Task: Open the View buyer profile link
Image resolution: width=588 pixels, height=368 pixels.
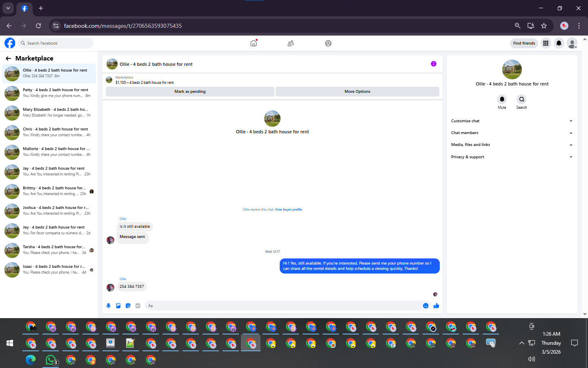Action: pos(288,209)
